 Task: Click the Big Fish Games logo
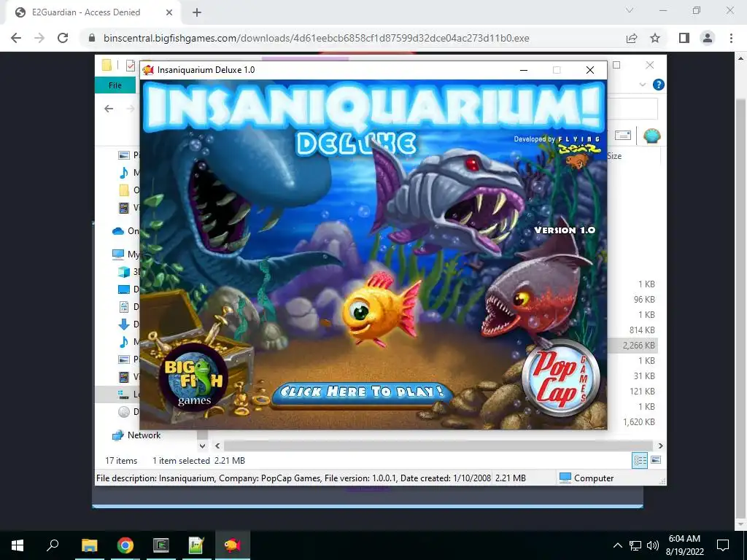pyautogui.click(x=193, y=378)
